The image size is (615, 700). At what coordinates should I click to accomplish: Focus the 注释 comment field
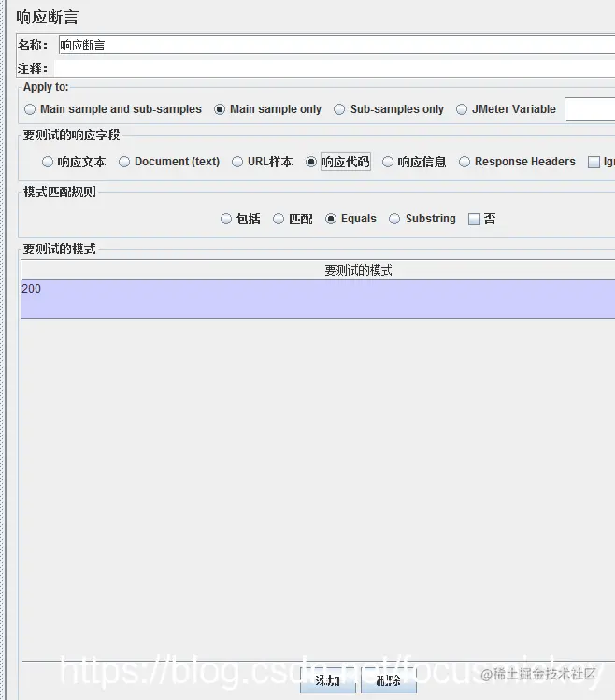[x=335, y=68]
